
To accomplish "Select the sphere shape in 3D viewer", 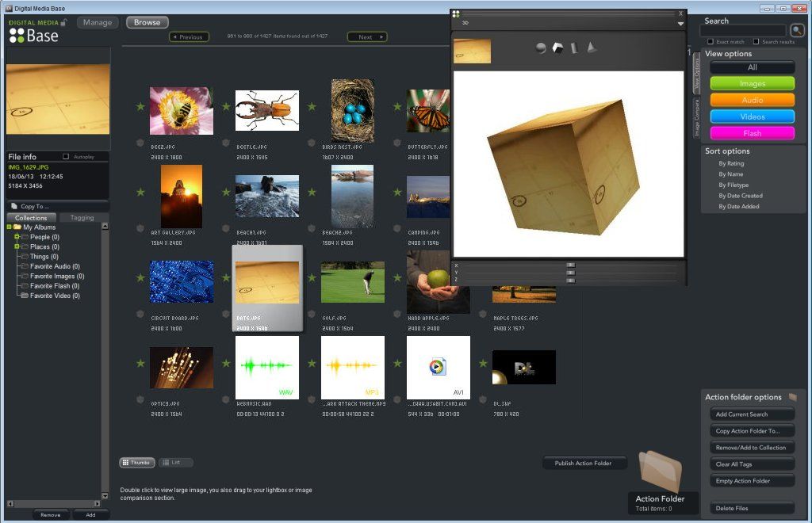I will 541,48.
